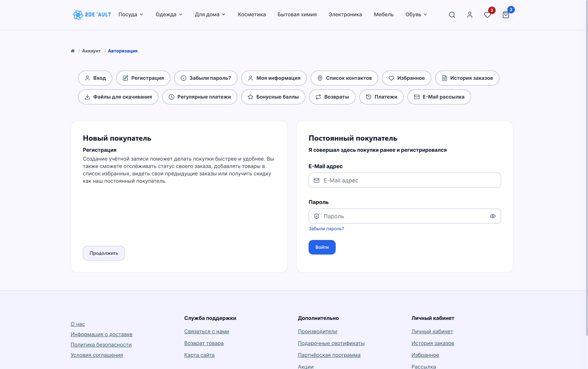The height and width of the screenshot is (369, 588).
Task: Focus the E-Mail адрес input field
Action: click(x=405, y=180)
